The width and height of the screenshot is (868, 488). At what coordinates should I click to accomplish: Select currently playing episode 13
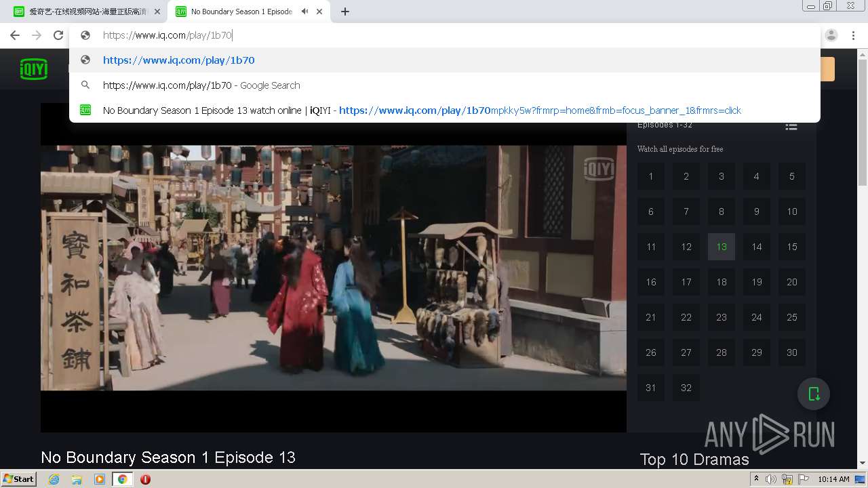tap(722, 247)
